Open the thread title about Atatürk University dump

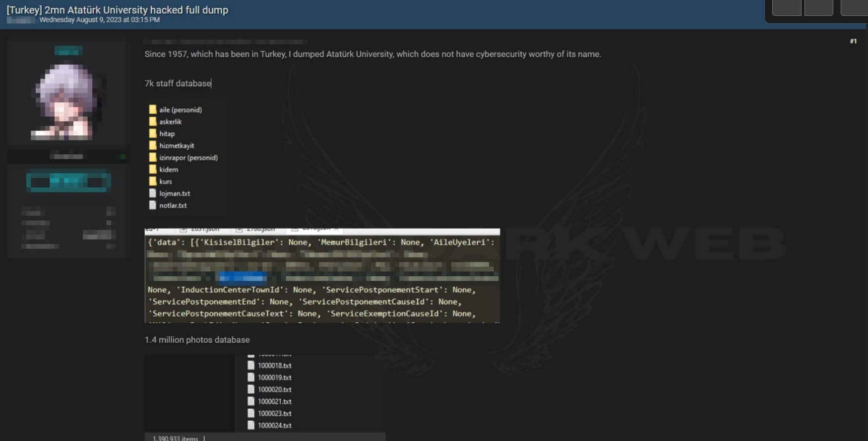point(118,10)
